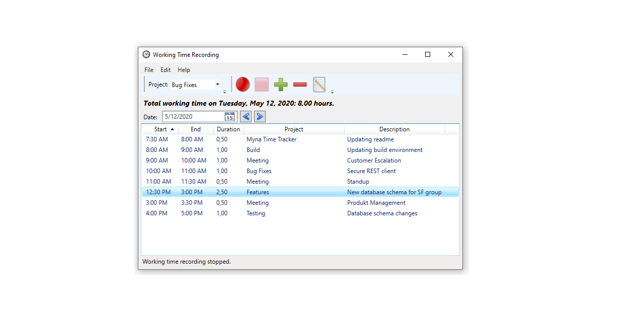
Task: Expand the Project dropdown showing Bug Fixes
Action: [217, 85]
